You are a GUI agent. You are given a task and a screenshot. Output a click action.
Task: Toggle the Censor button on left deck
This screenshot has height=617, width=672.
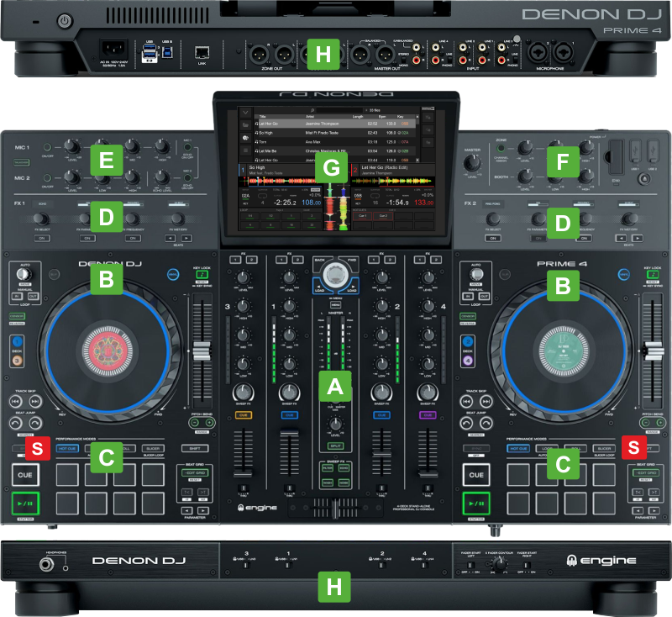pyautogui.click(x=17, y=316)
